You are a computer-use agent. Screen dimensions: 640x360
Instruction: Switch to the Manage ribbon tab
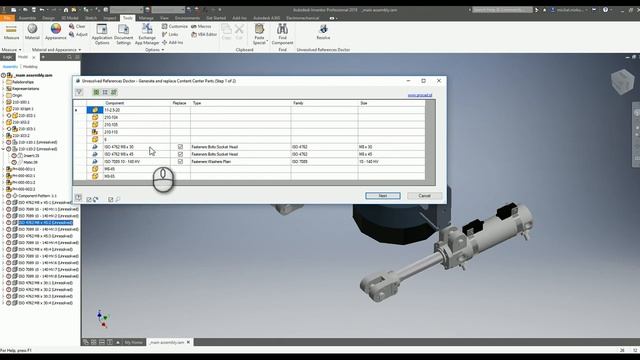tap(146, 18)
